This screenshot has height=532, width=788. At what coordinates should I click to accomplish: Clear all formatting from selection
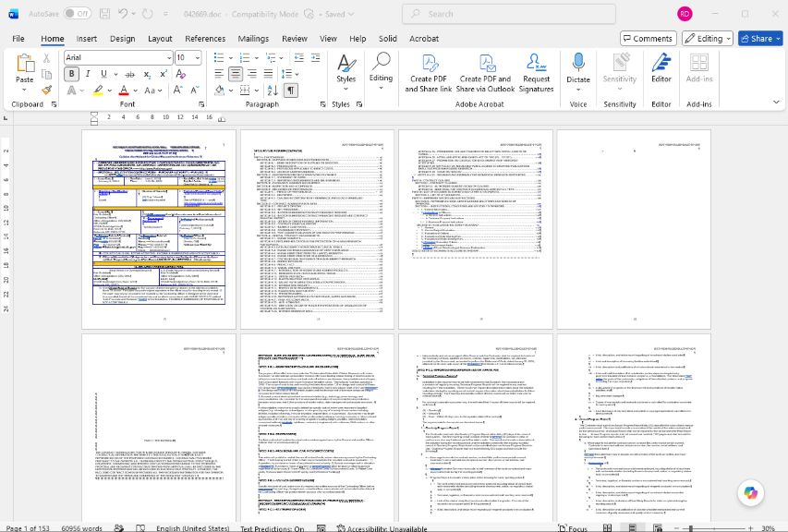pyautogui.click(x=180, y=74)
